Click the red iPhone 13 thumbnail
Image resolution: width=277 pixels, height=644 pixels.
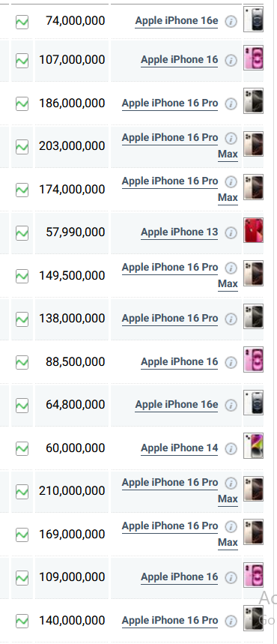click(253, 230)
